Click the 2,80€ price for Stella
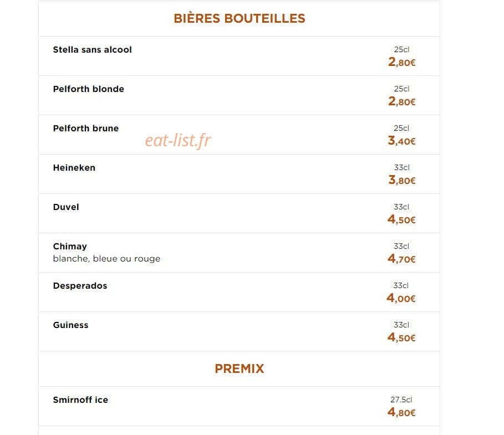 pyautogui.click(x=401, y=62)
